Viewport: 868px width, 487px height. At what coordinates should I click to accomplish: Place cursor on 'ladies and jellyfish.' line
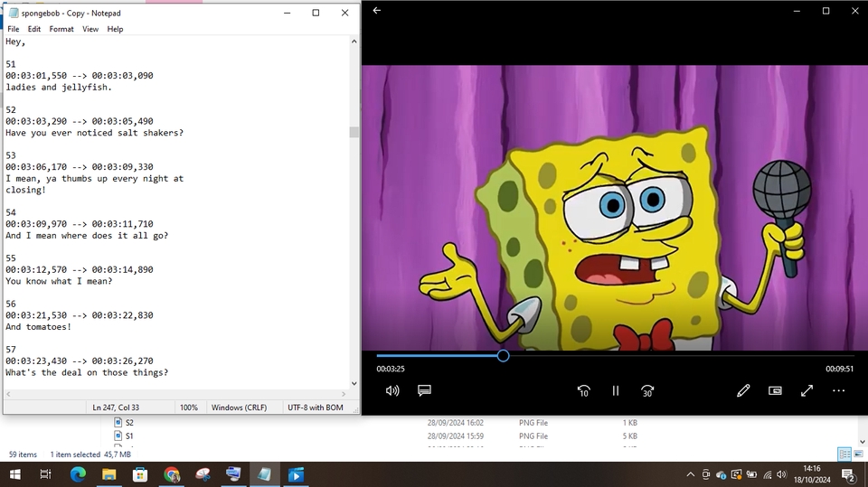pos(59,87)
